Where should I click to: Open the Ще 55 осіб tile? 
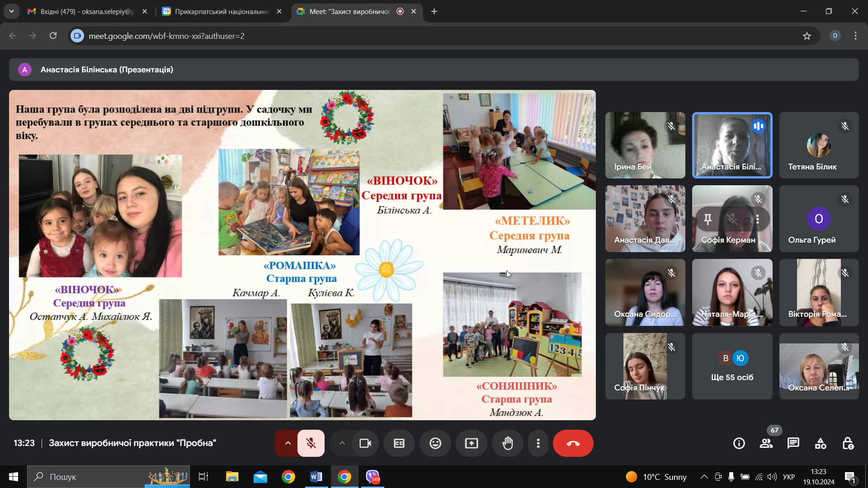pyautogui.click(x=732, y=366)
